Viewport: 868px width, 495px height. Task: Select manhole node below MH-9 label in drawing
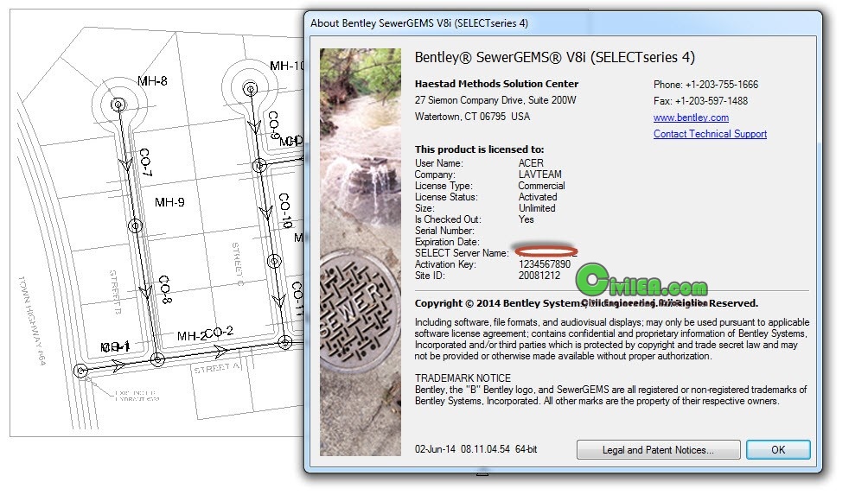(x=136, y=225)
